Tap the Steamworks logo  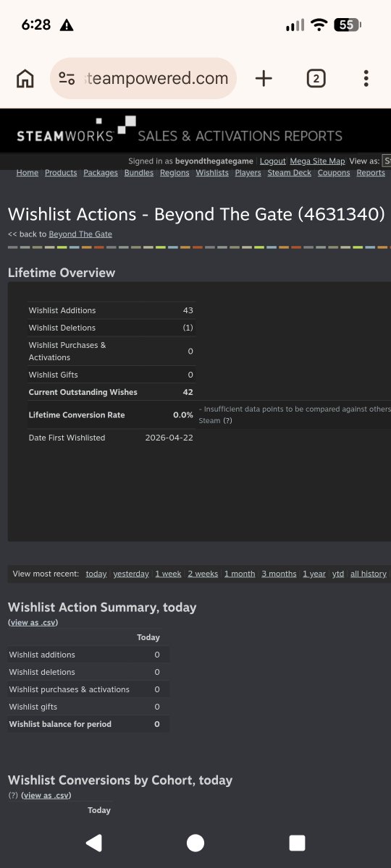(76, 130)
